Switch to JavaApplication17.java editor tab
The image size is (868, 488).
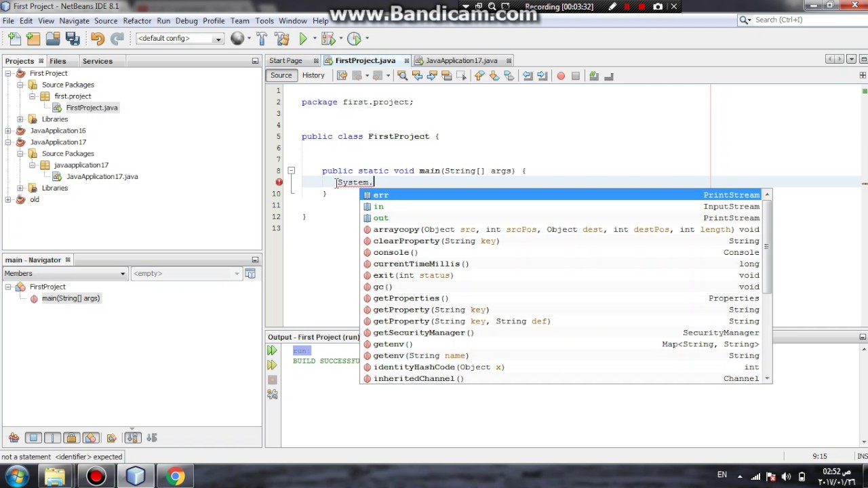(461, 61)
